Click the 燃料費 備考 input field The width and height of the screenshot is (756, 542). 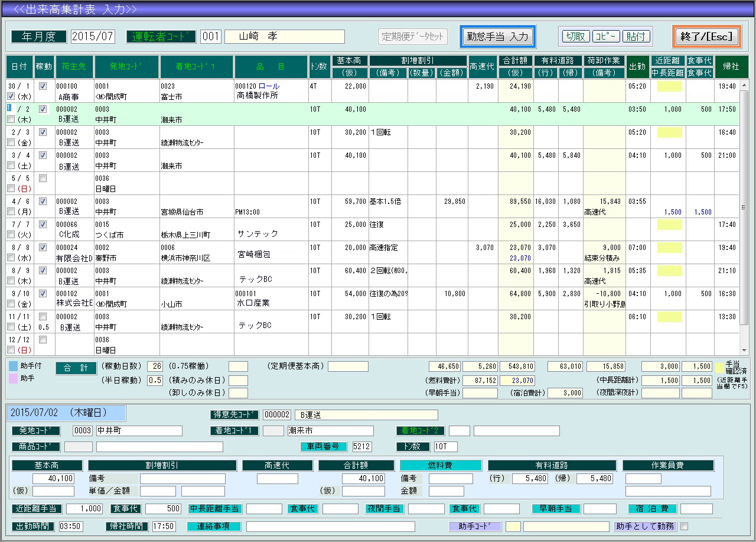point(451,478)
